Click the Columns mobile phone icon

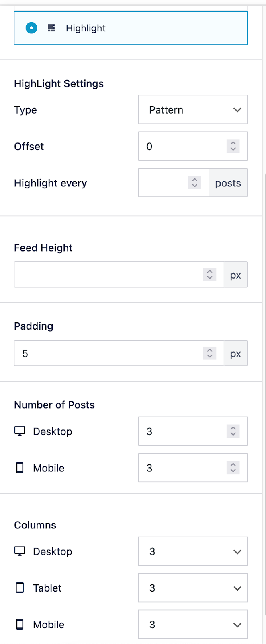(x=20, y=624)
